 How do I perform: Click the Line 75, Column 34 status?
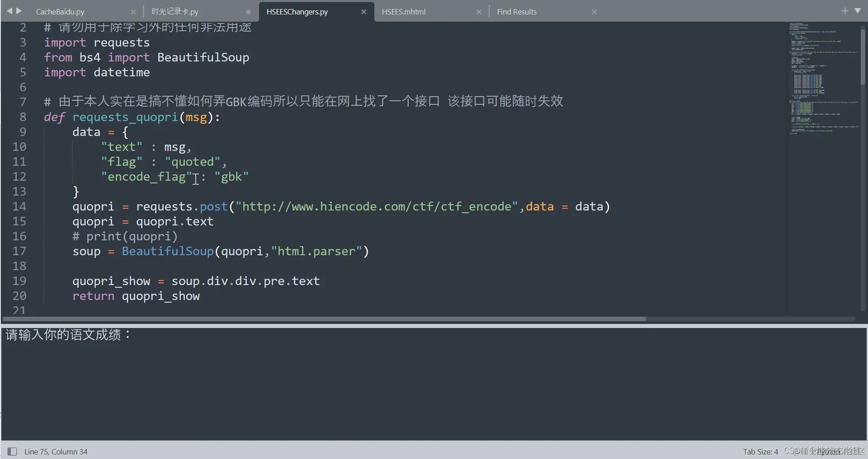pyautogui.click(x=56, y=451)
